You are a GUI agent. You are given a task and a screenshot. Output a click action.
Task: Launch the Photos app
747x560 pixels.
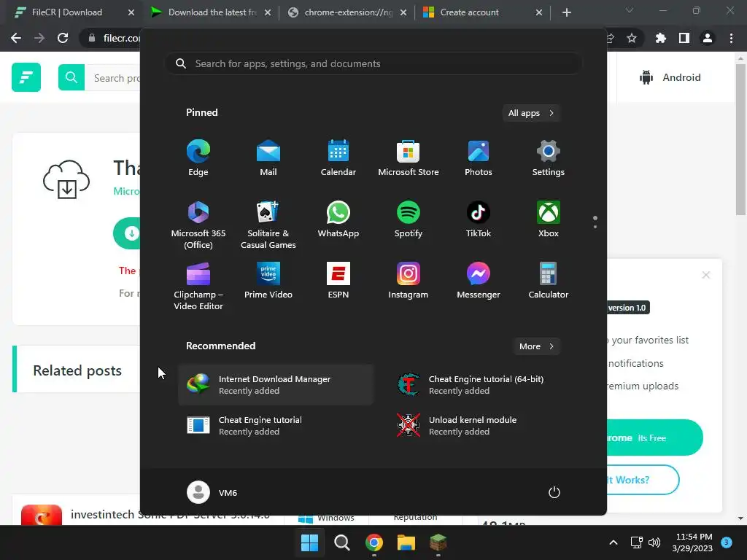tap(479, 158)
